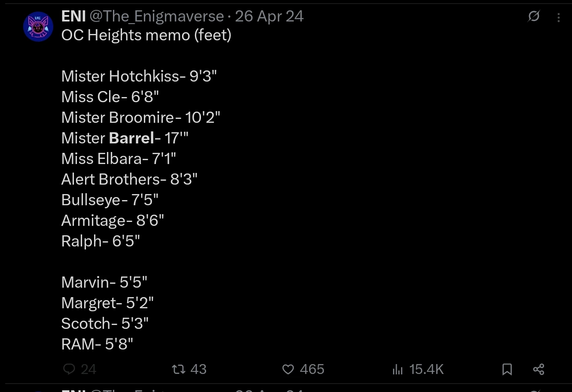Viewport: 572px width, 392px height.
Task: Repost the OC Heights memo tweet
Action: [178, 369]
